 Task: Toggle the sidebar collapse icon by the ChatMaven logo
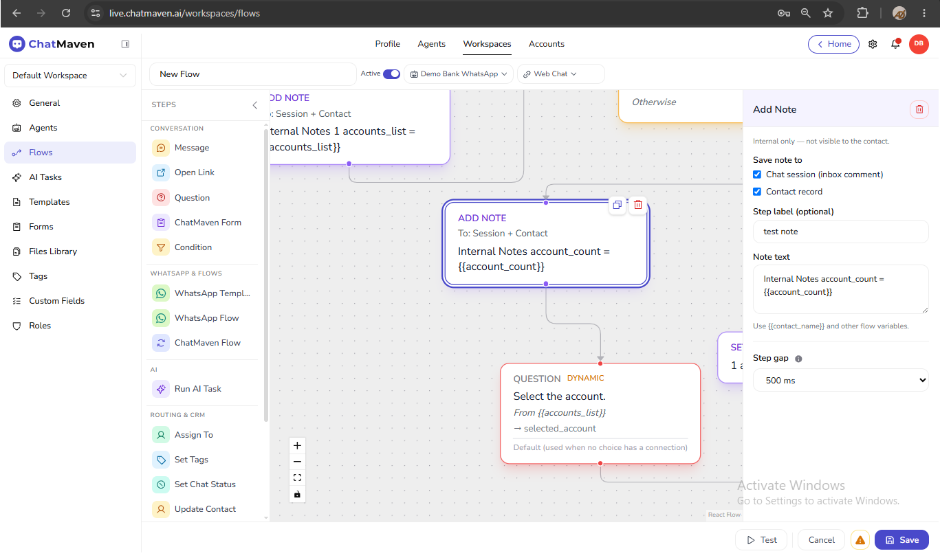coord(125,44)
